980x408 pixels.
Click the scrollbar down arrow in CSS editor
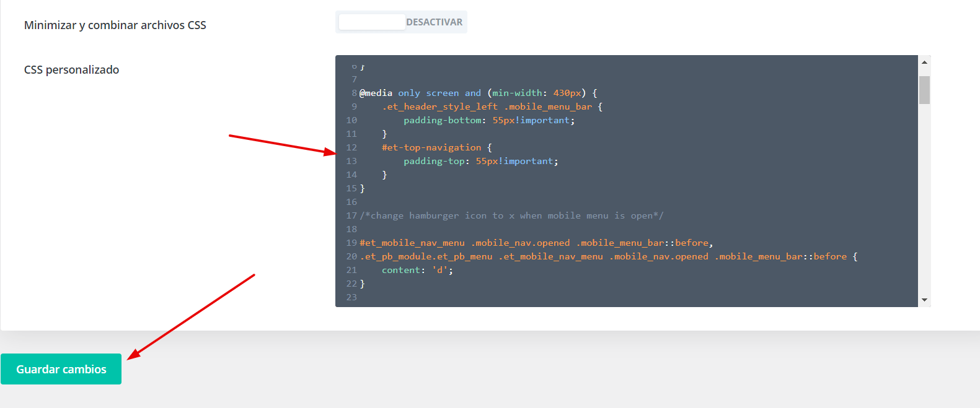(924, 300)
